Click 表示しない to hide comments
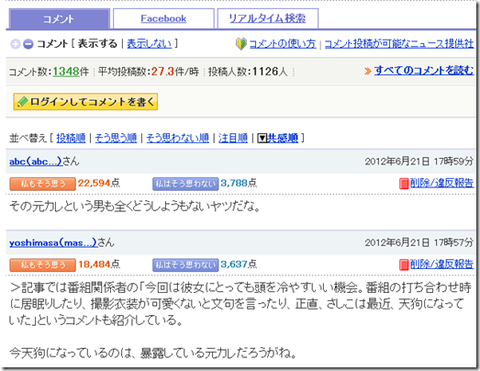Image resolution: width=480 pixels, height=371 pixels. pos(149,44)
